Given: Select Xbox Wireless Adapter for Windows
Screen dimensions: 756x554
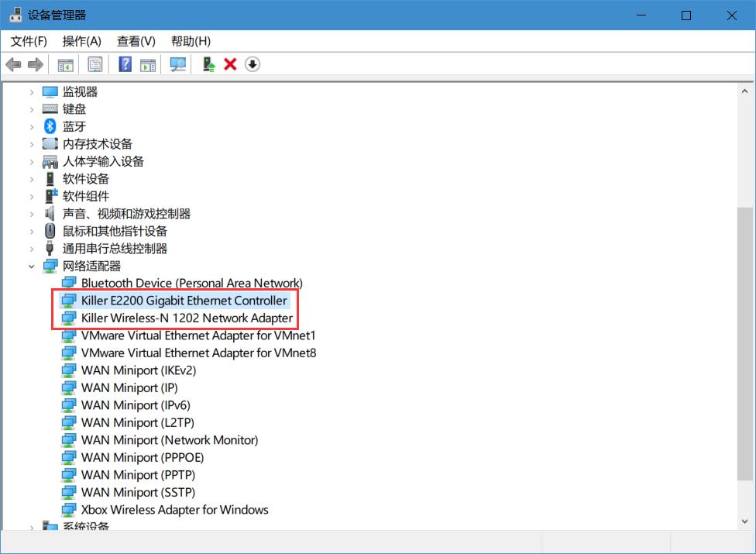Looking at the screenshot, I should click(174, 510).
